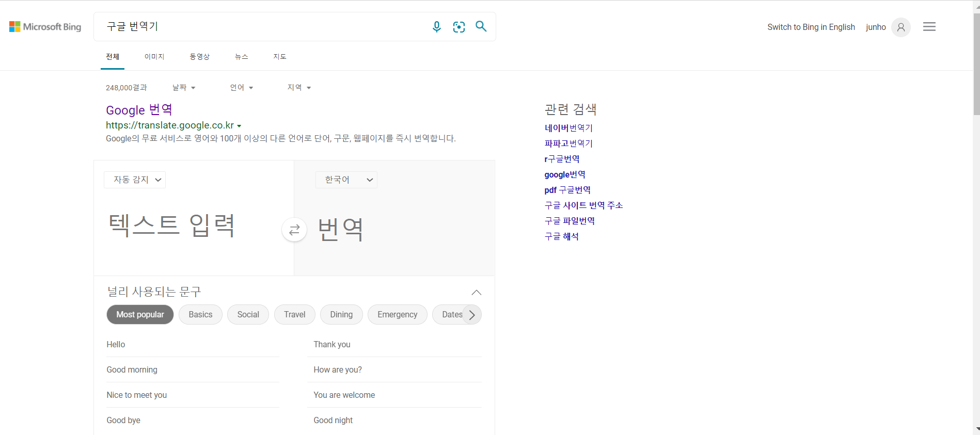Switch to the 지도 tab
The height and width of the screenshot is (435, 980).
280,57
